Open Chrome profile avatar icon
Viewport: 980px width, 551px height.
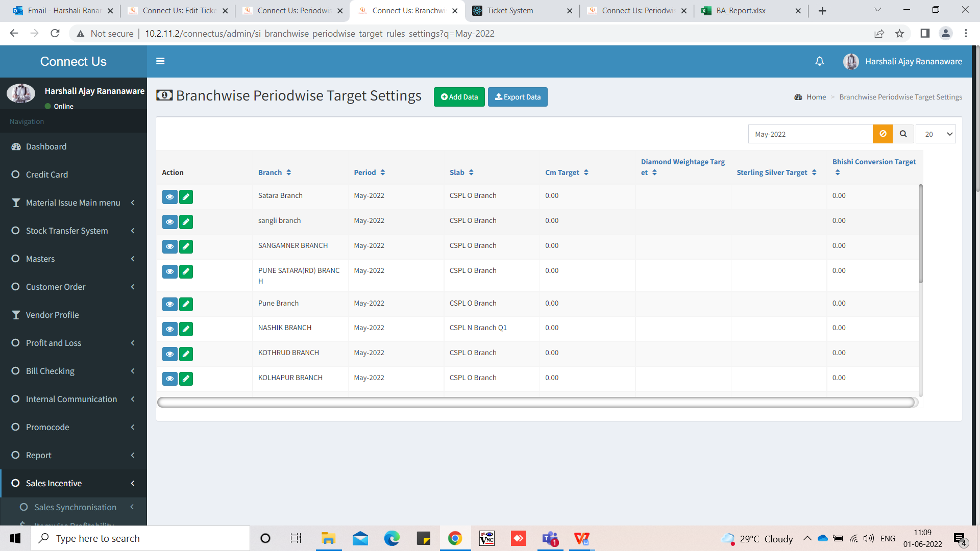tap(945, 34)
